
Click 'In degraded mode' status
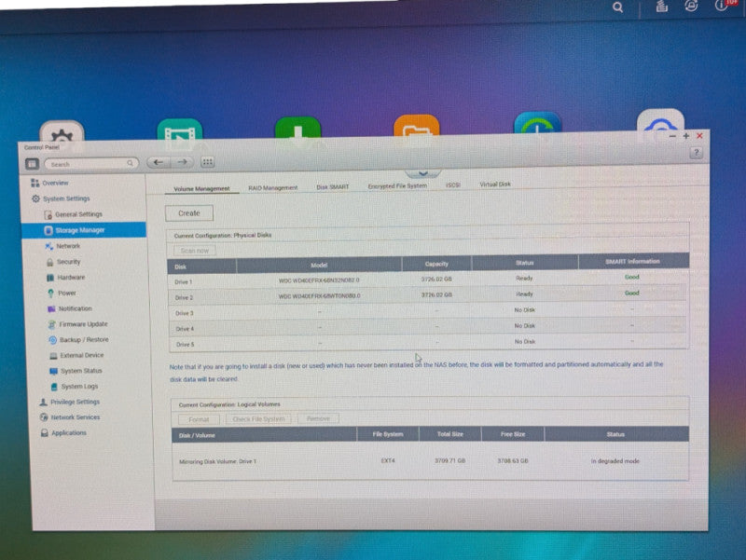(615, 461)
